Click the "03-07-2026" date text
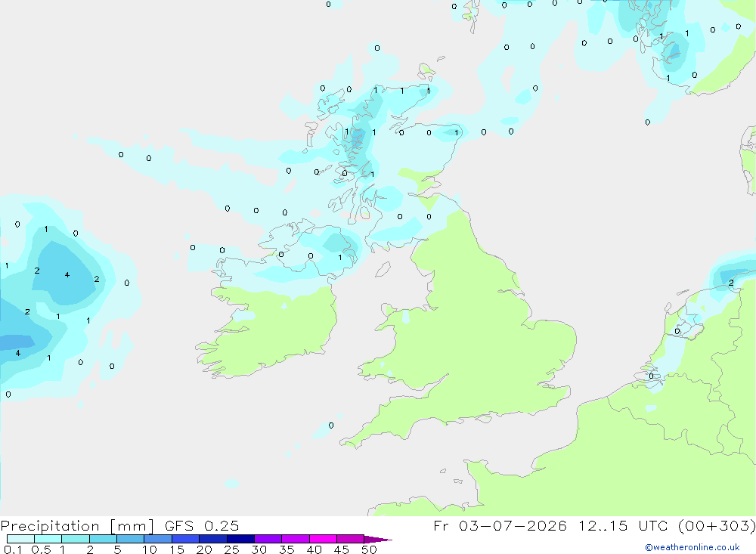 click(x=513, y=525)
